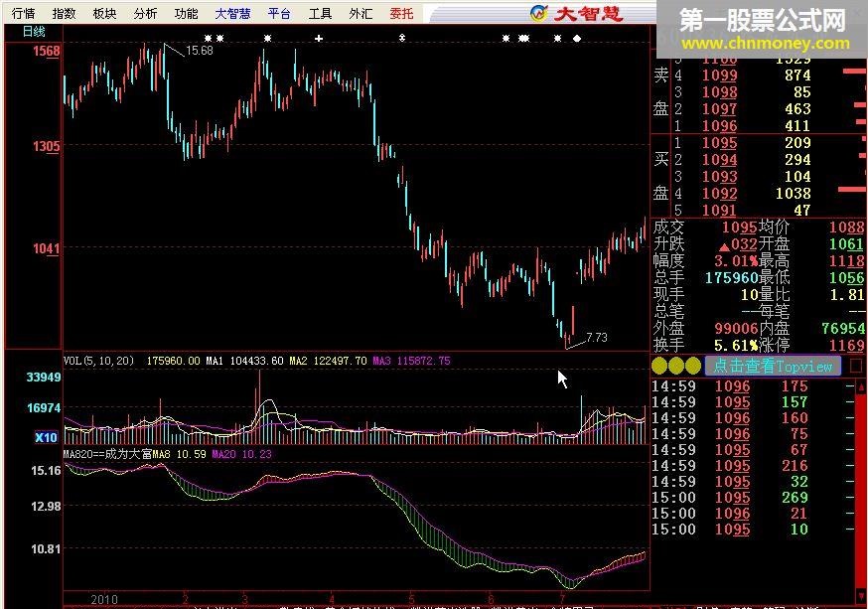This screenshot has height=609, width=868.
Task: Click the 量比 value 1.81
Action: (847, 294)
